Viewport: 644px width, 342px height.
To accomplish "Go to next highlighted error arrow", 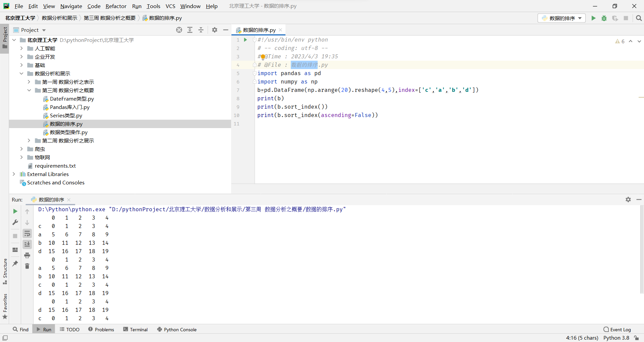I will coord(639,41).
